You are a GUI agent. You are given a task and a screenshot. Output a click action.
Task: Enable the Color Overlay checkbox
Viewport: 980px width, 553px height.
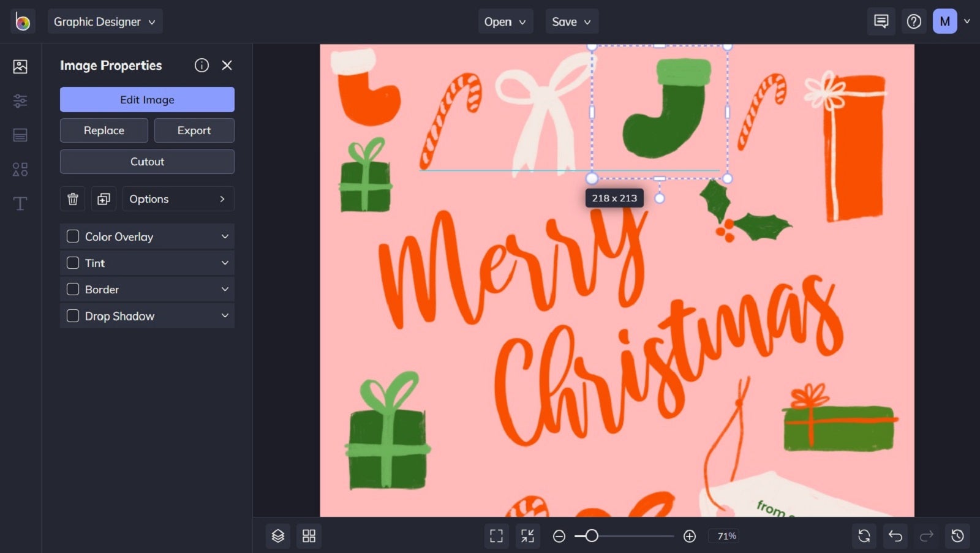click(x=73, y=236)
